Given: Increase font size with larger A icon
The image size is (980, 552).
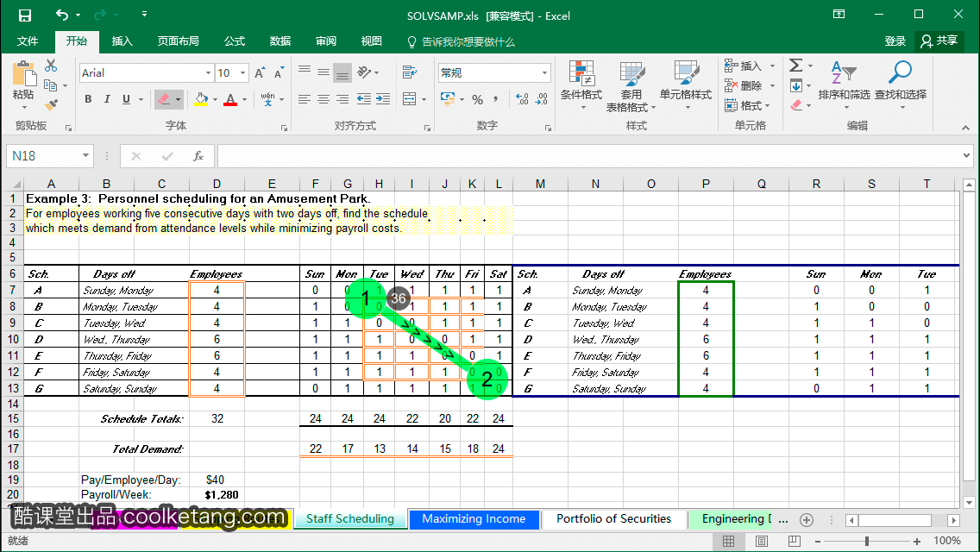Looking at the screenshot, I should coord(260,73).
